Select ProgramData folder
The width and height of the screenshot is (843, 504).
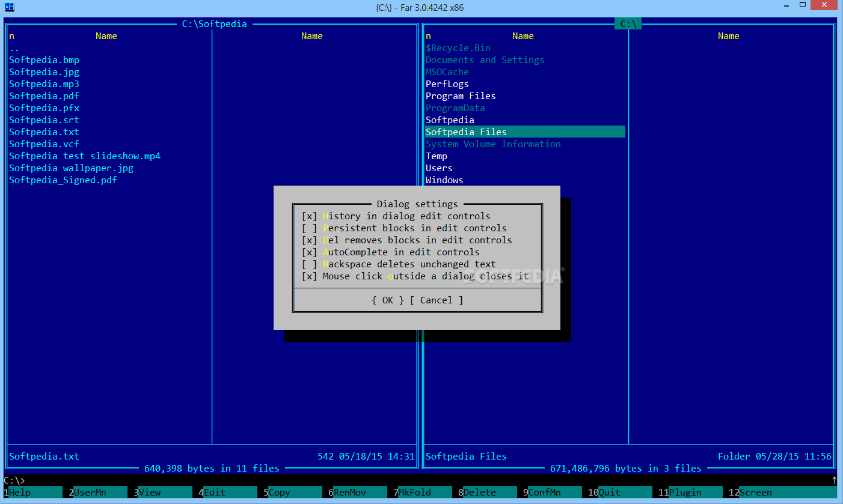pos(455,108)
